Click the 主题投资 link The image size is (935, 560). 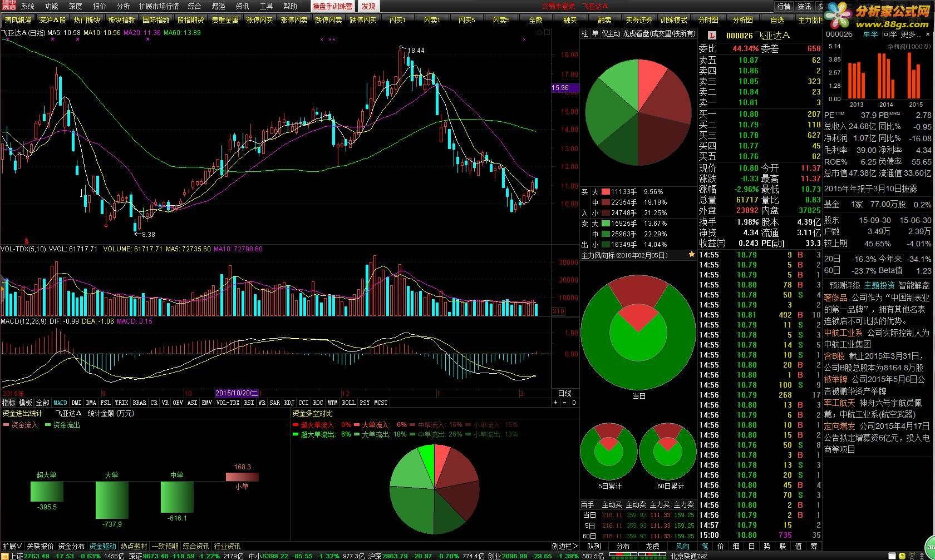click(879, 285)
